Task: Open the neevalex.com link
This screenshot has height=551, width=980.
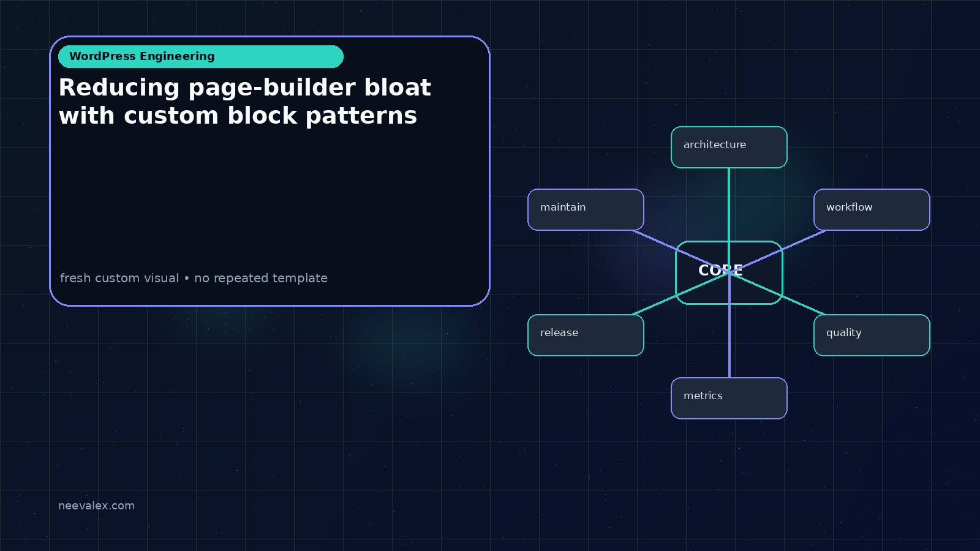Action: [96, 506]
